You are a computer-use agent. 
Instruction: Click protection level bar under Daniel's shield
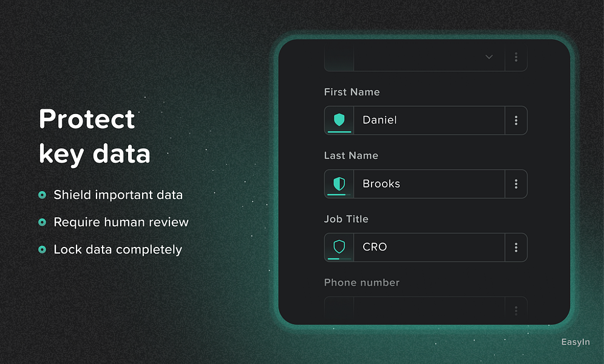pos(339,132)
